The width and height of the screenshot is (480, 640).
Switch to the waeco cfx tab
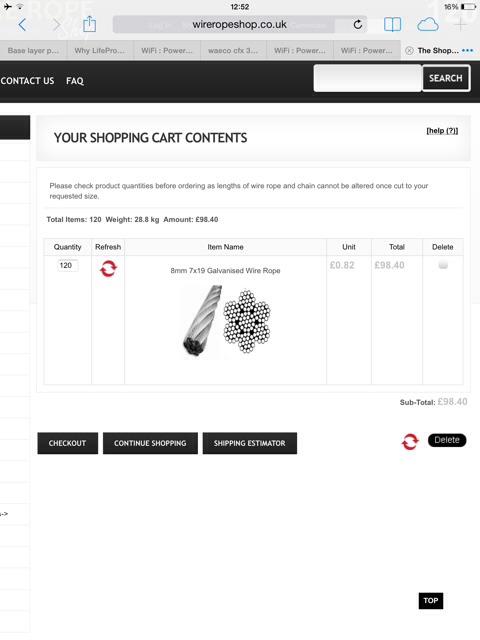pyautogui.click(x=233, y=51)
